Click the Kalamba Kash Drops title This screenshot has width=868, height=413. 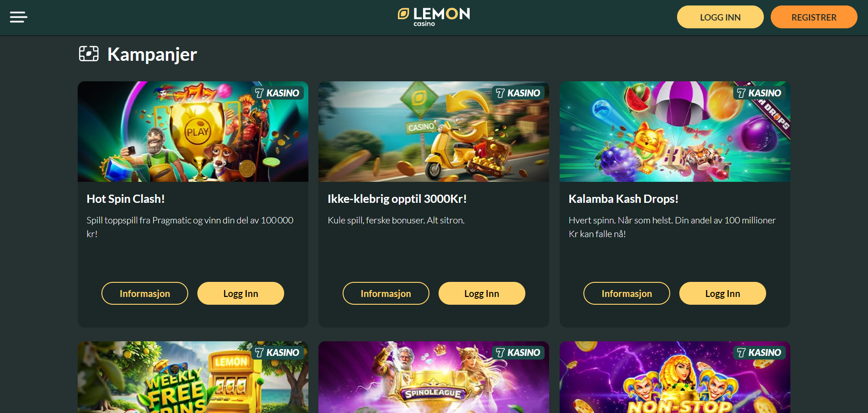[623, 199]
